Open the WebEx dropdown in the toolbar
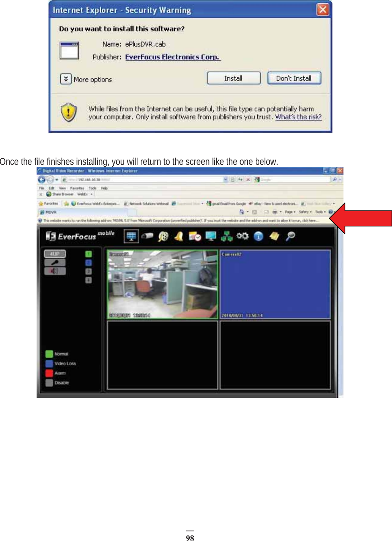Image resolution: width=392 pixels, height=541 pixels. (x=85, y=194)
